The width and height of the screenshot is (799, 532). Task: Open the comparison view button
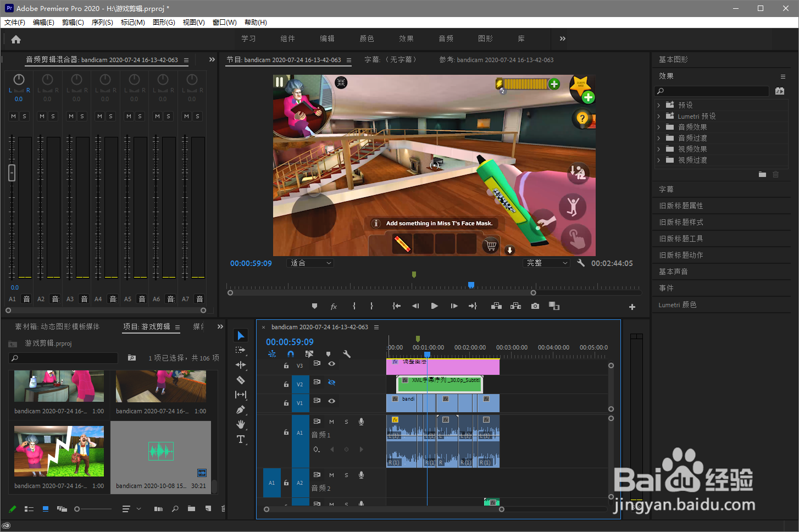[x=554, y=306]
